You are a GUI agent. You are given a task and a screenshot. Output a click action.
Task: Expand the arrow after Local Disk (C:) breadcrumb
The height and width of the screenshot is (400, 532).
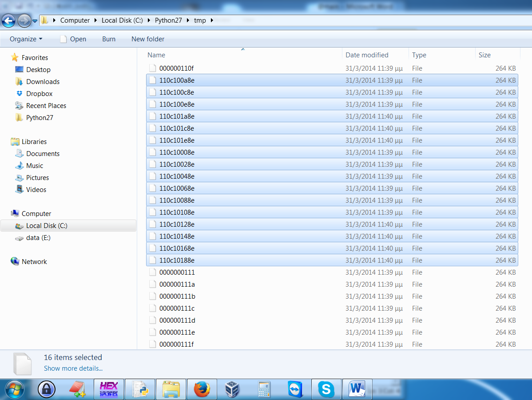pyautogui.click(x=149, y=20)
